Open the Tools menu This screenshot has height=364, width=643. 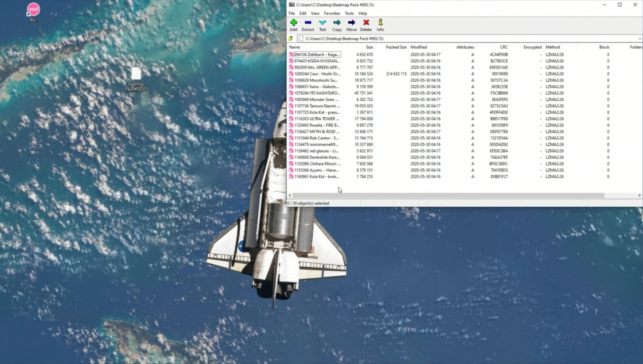(349, 13)
